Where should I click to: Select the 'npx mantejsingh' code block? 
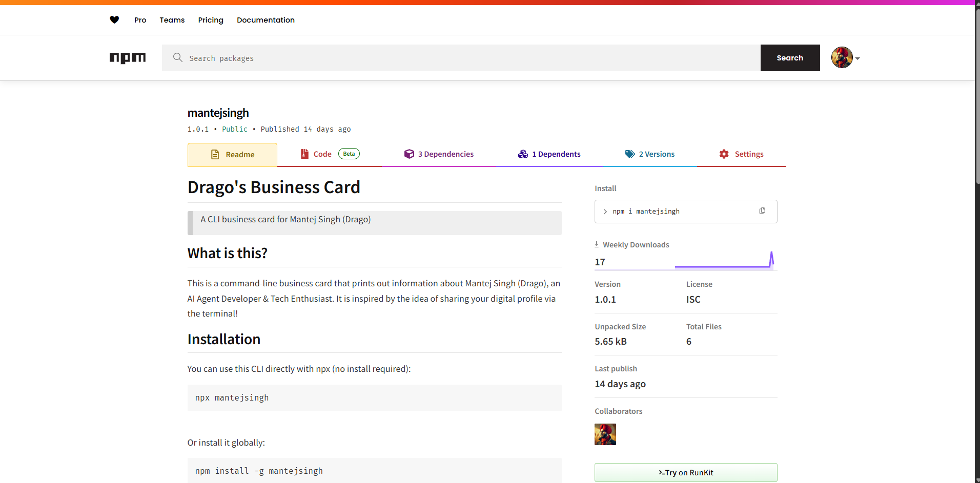[x=375, y=398]
